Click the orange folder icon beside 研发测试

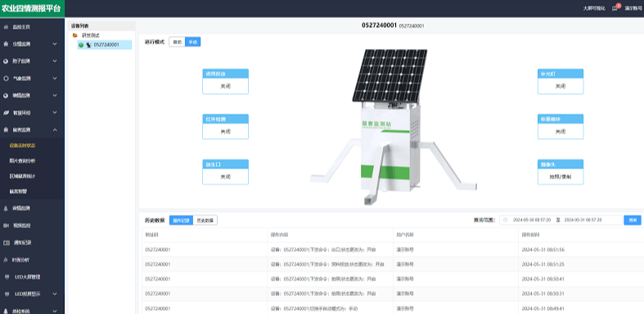pos(75,36)
